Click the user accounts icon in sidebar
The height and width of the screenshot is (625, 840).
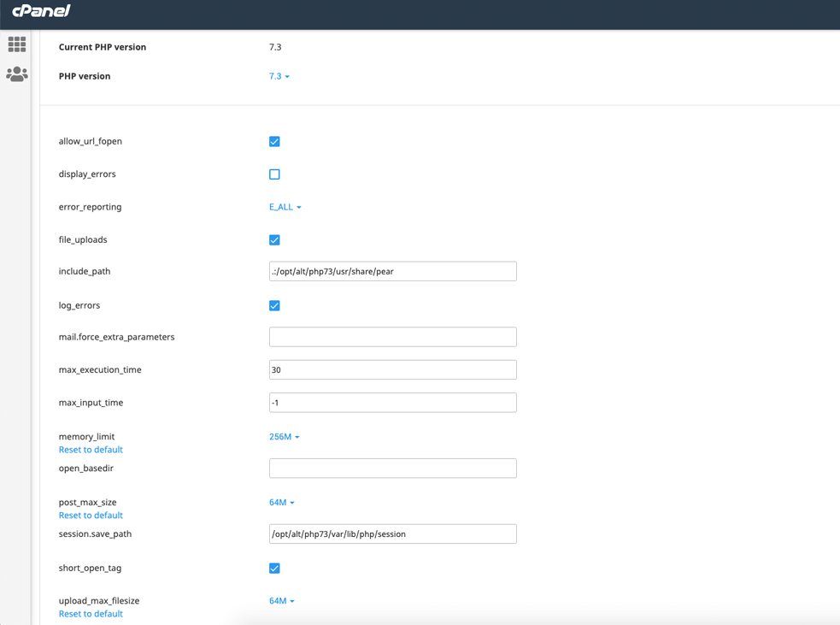pos(16,74)
